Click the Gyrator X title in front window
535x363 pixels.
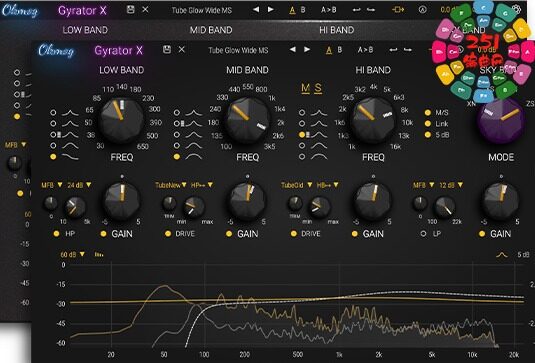(x=118, y=50)
